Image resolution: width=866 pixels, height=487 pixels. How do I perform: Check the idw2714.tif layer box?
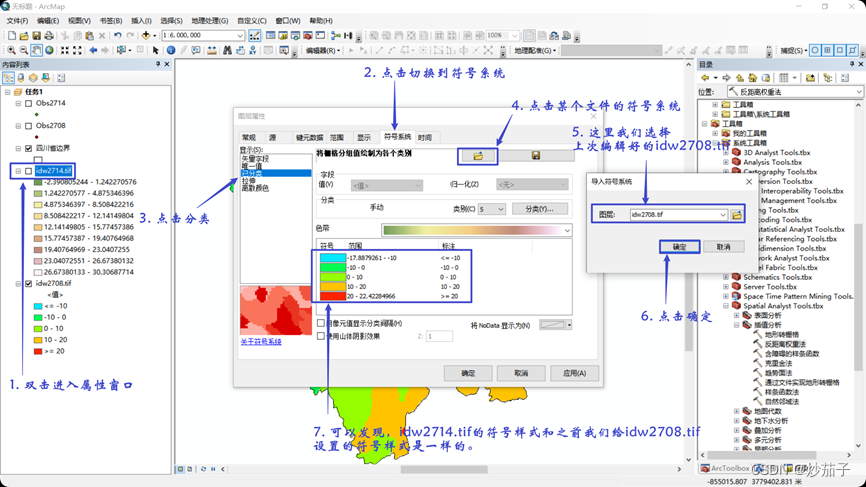29,171
